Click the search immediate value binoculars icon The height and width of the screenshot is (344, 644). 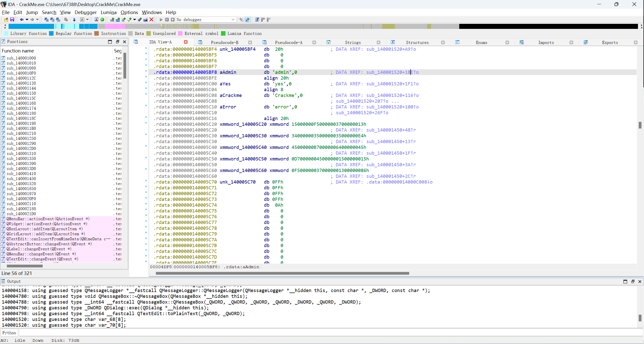tap(46, 20)
